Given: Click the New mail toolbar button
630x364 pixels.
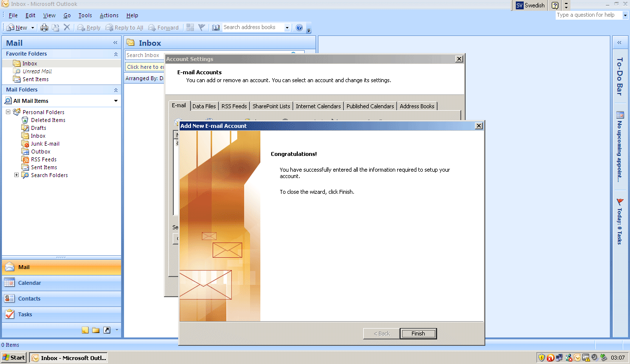Looking at the screenshot, I should (17, 28).
